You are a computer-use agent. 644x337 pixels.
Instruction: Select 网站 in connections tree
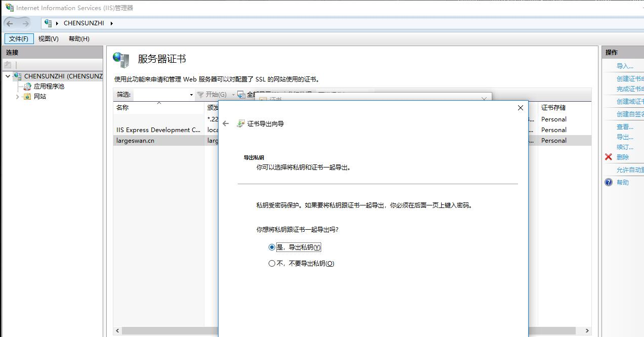tap(40, 97)
